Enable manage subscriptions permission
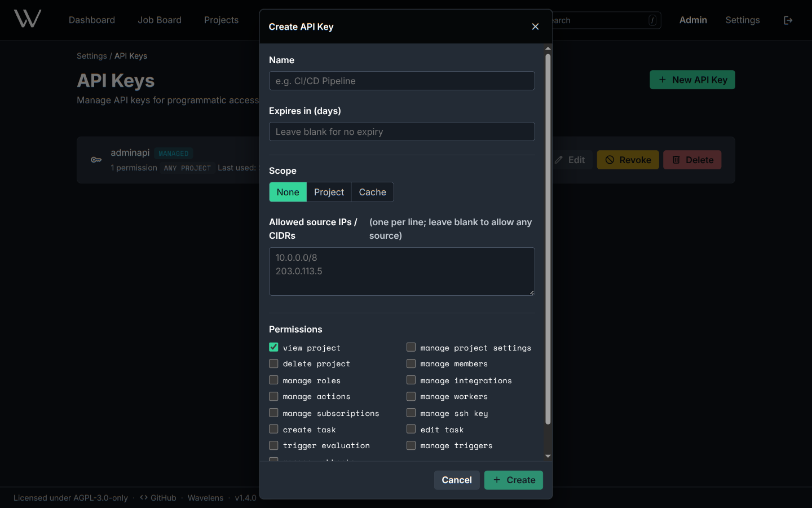Screen dimensions: 812x508 point(273,413)
